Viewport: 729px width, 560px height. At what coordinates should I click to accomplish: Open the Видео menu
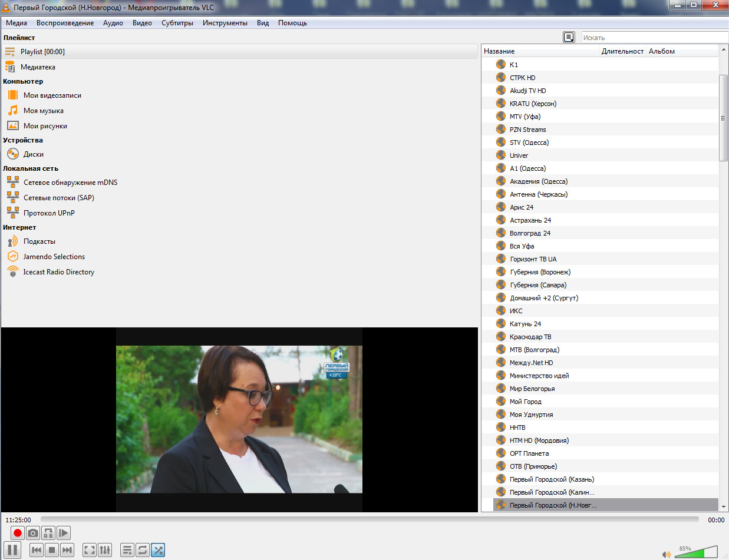[142, 23]
